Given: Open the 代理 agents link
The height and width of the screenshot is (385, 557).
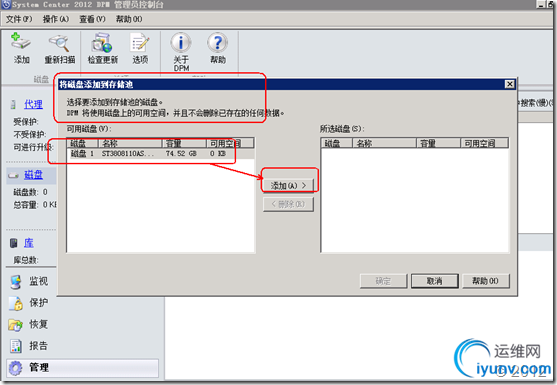Looking at the screenshot, I should click(x=33, y=104).
